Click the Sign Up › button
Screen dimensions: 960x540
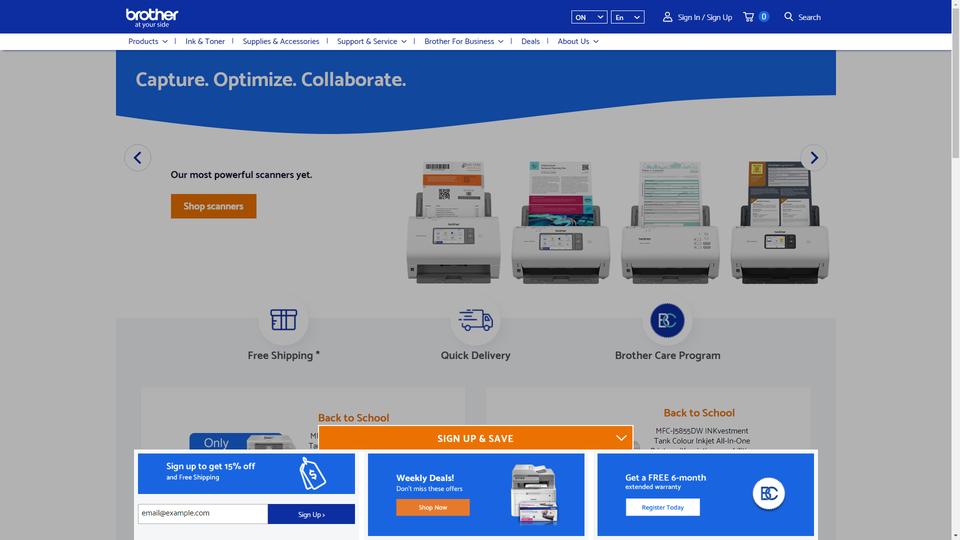click(x=311, y=514)
